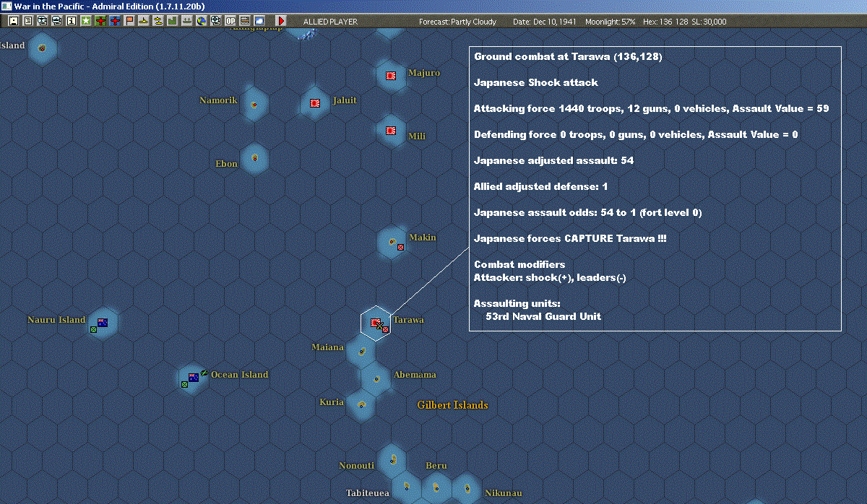Click the Nikunau island dot

467,487
